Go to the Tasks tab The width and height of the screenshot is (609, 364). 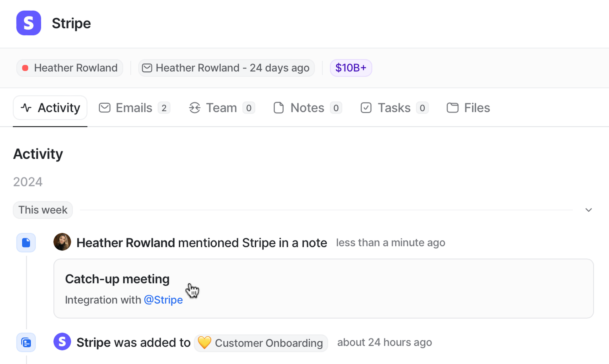coord(394,108)
